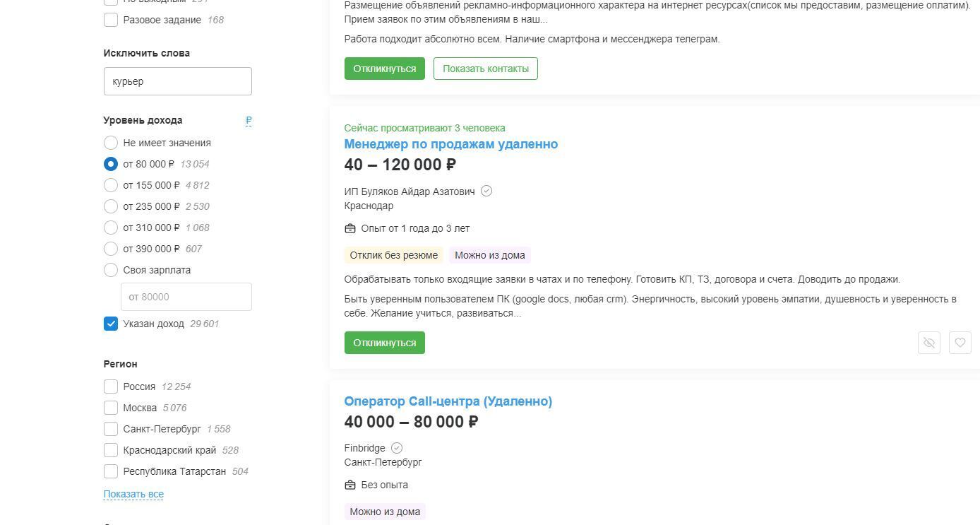Screen dimensions: 980x525
Task: Select 'Не имеет значения' income option
Action: tap(111, 143)
